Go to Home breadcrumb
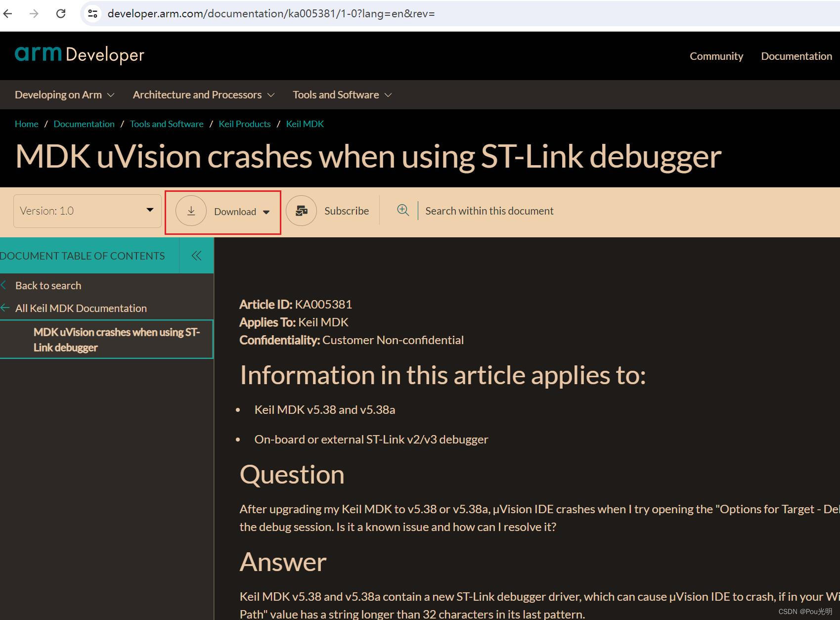Image resolution: width=840 pixels, height=620 pixels. [x=27, y=124]
